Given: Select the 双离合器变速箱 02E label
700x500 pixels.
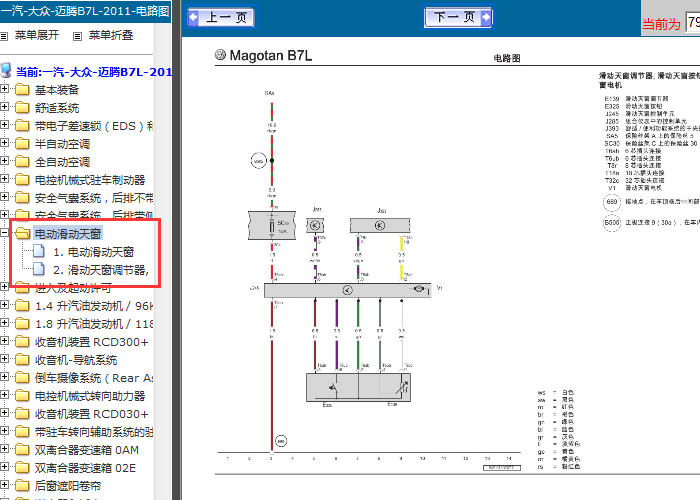Looking at the screenshot, I should (x=85, y=468).
